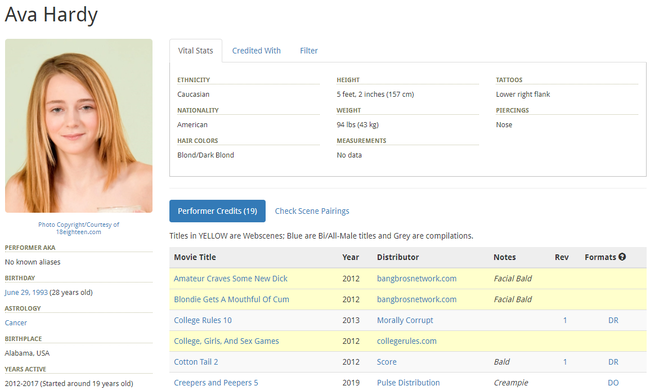Open the Cancer astrology link

point(16,322)
